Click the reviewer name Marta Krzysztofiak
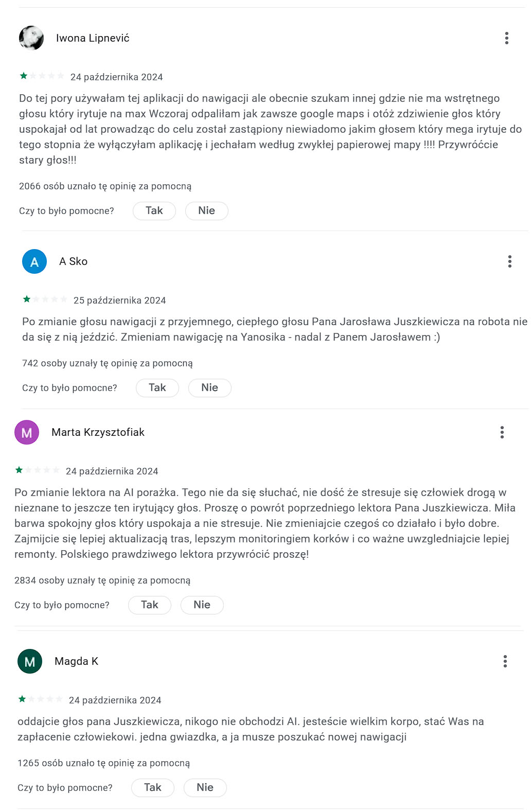This screenshot has width=532, height=810. (x=98, y=432)
